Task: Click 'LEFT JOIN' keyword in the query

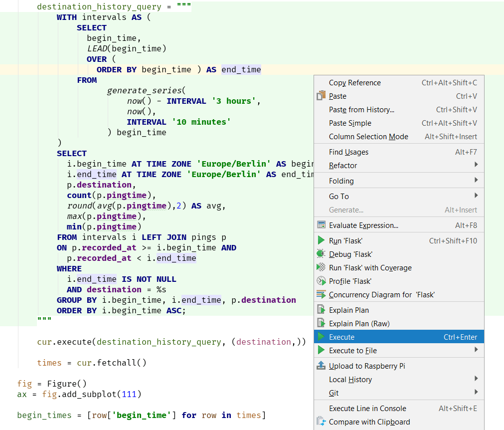Action: (x=164, y=237)
